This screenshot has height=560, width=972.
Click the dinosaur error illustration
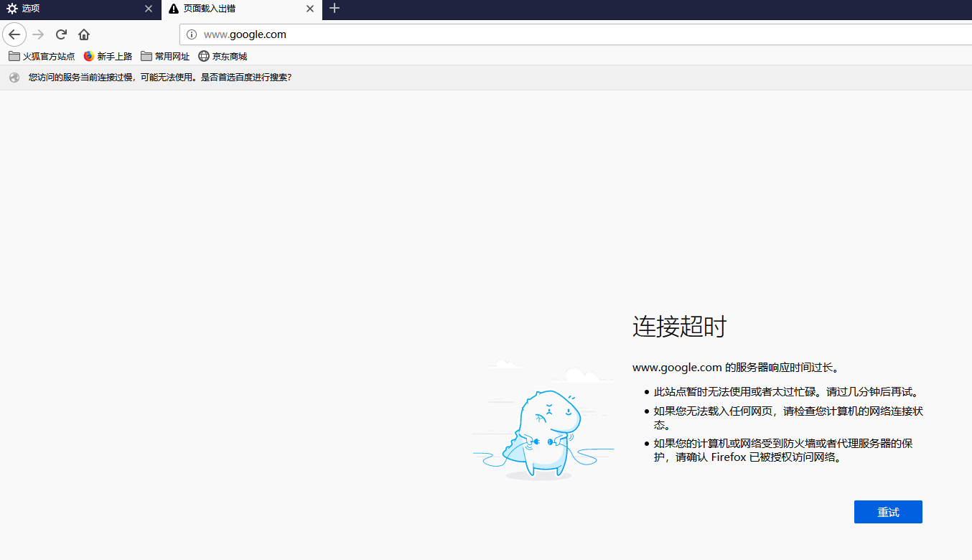pos(543,431)
